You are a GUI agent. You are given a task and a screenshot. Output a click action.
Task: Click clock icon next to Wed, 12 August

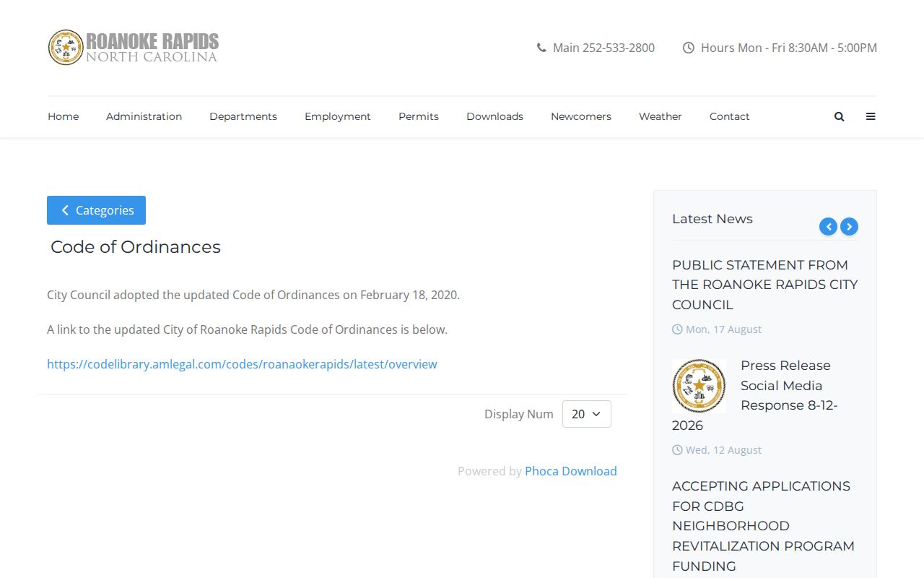(677, 450)
